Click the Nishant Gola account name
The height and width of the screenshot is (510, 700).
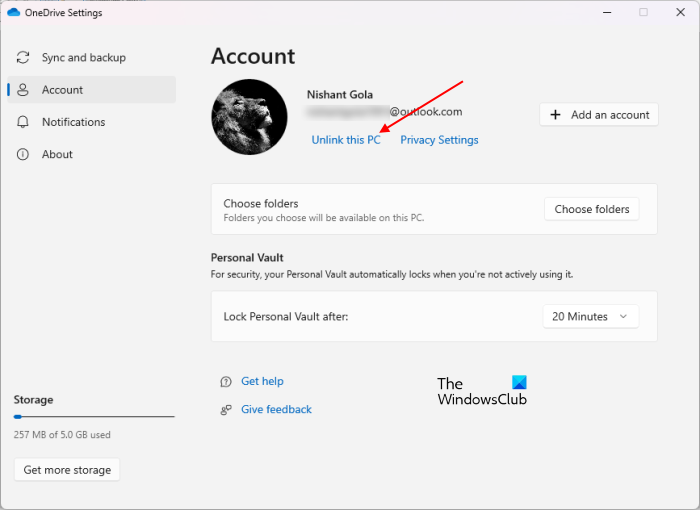pyautogui.click(x=340, y=95)
